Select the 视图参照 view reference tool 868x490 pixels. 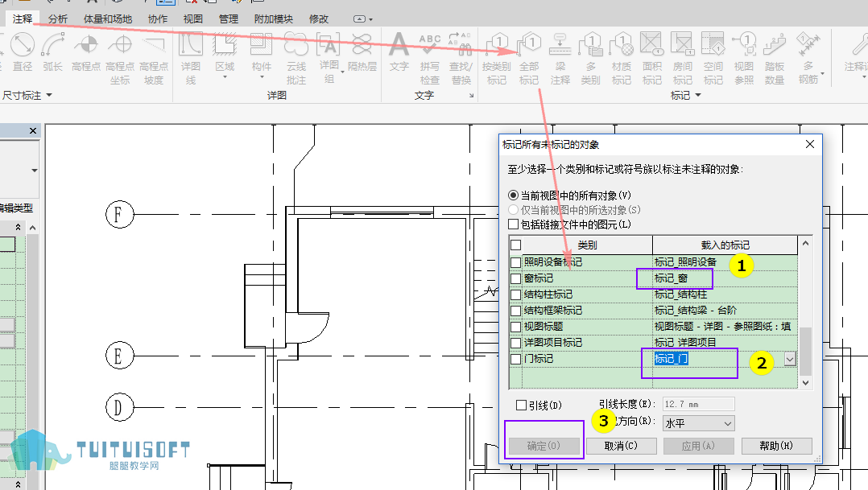pos(743,58)
